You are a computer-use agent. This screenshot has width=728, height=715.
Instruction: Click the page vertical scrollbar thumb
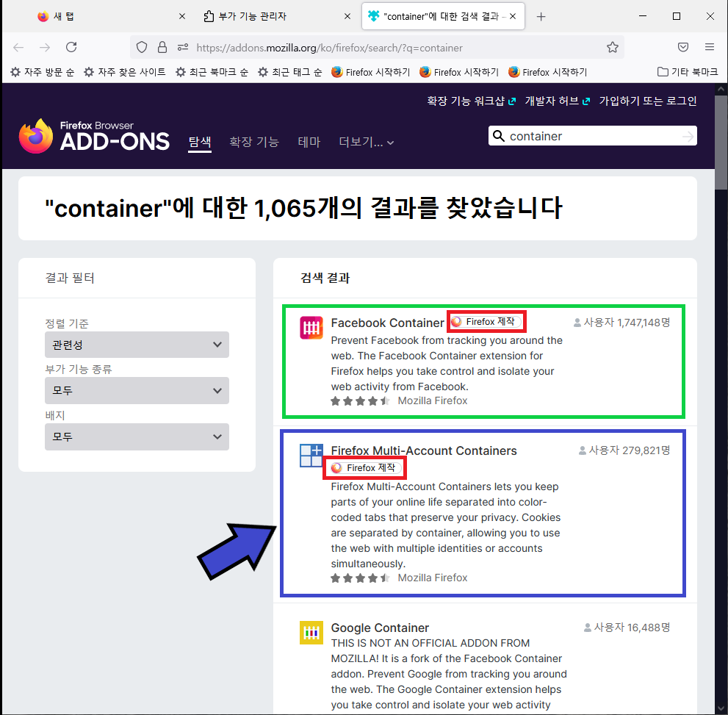[x=721, y=142]
